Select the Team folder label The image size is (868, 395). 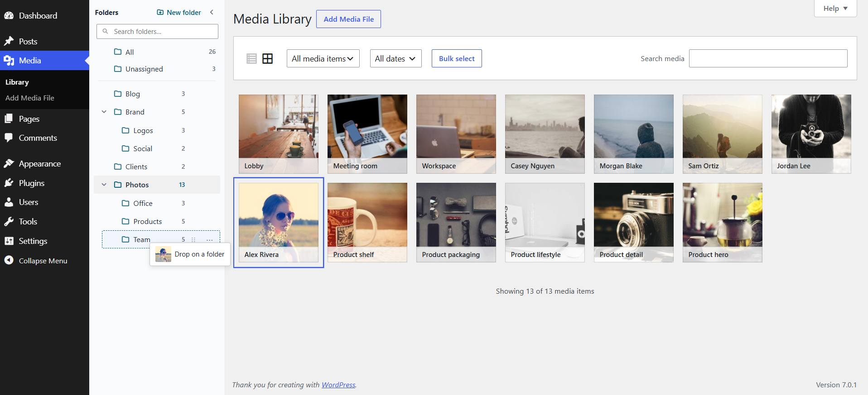click(142, 239)
